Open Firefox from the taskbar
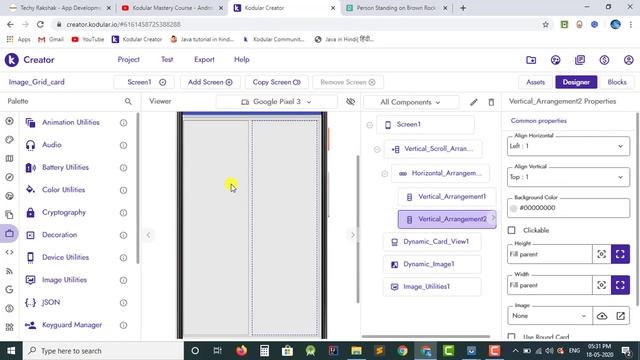This screenshot has width=640, height=360. [242, 351]
